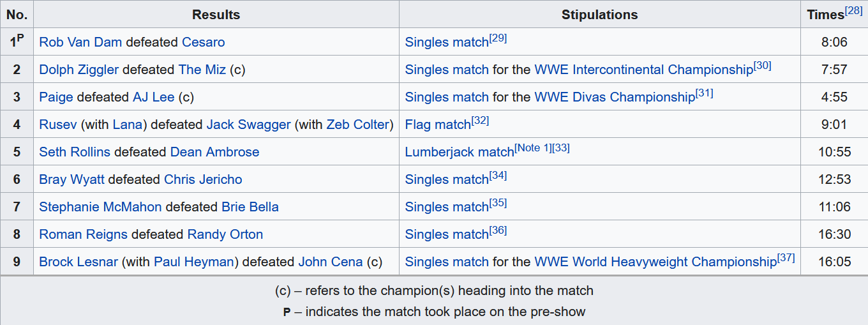The width and height of the screenshot is (868, 325).
Task: Open the Zeb Colter link
Action: point(357,125)
